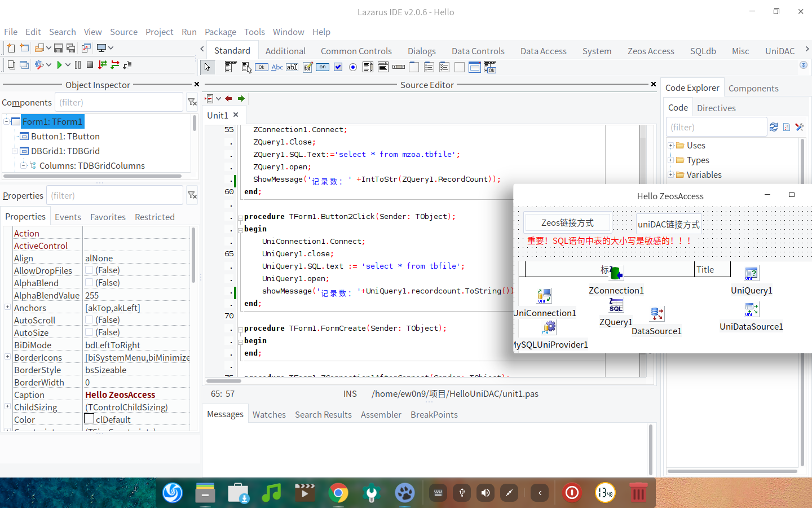Select the TToggleBox component in the palette
The image size is (812, 508).
[x=323, y=67]
